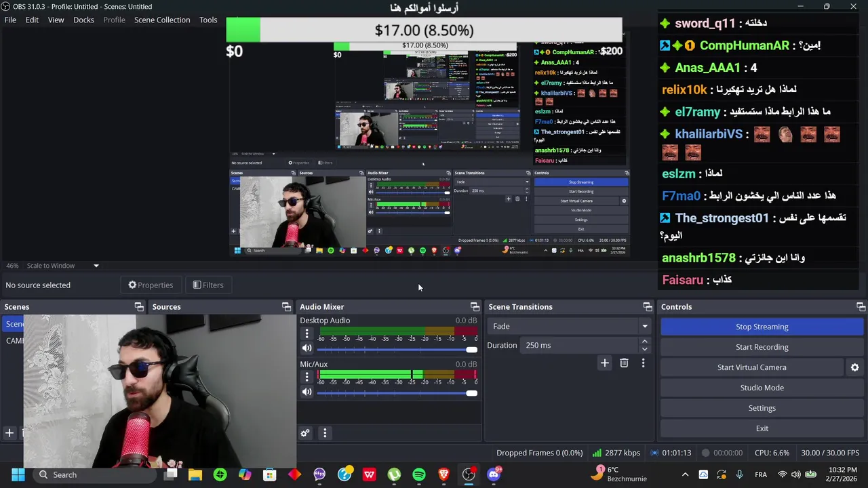
Task: Click Stop Streaming button
Action: pos(762,327)
